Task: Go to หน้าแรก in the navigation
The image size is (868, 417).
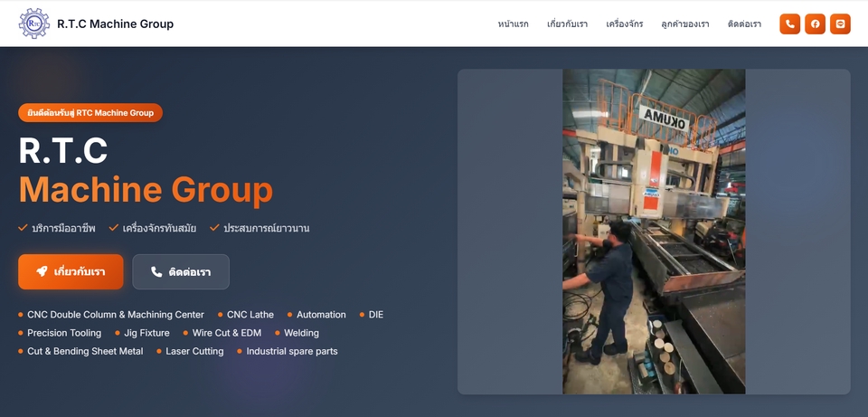Action: coord(513,24)
